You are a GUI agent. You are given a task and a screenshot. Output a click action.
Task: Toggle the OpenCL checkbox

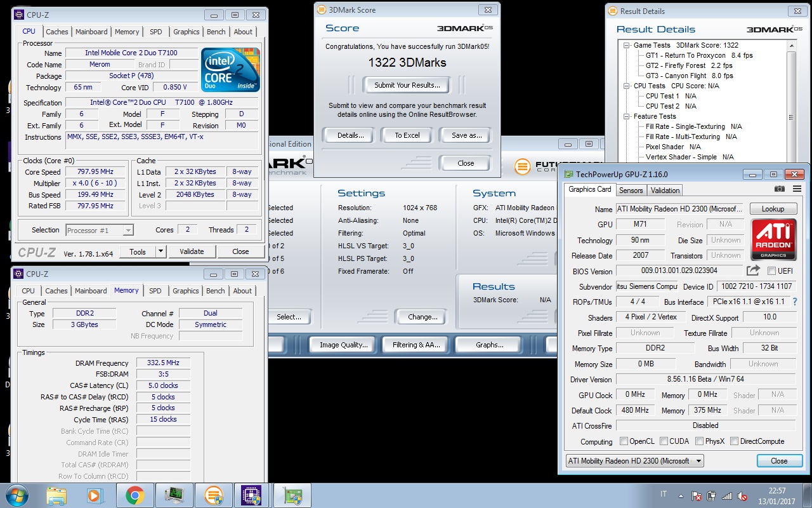(624, 441)
